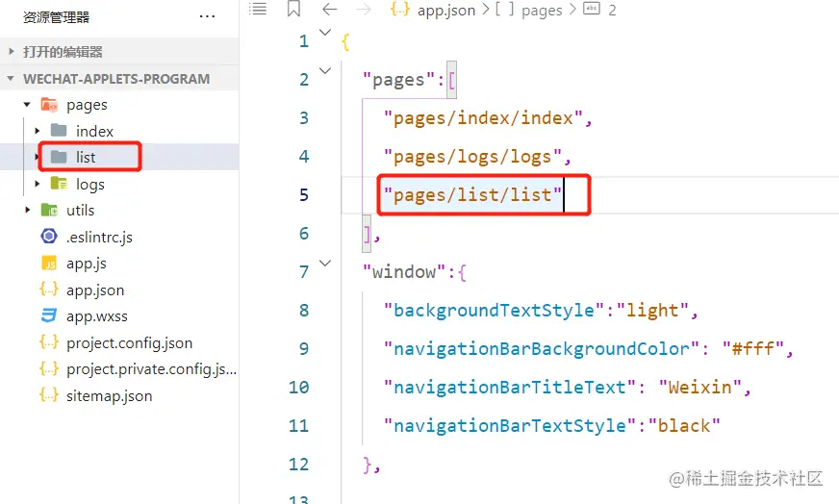Click line number 5 in gutter
839x504 pixels.
click(x=304, y=194)
